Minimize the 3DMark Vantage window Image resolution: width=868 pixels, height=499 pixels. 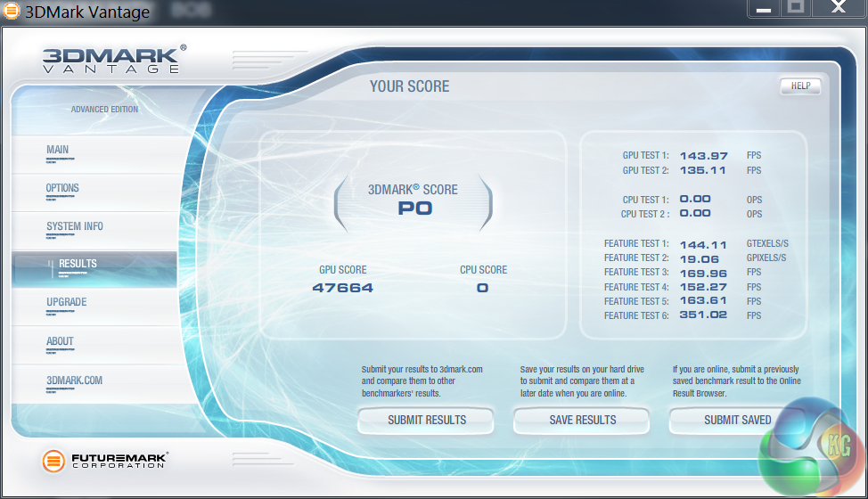[764, 8]
